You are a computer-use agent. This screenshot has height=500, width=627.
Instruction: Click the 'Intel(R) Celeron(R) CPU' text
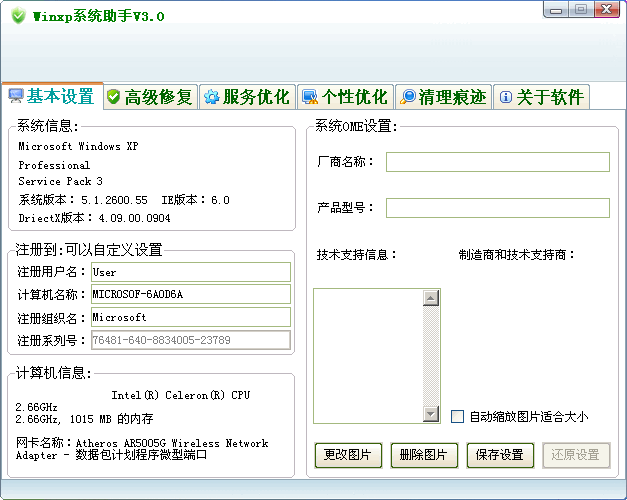[181, 395]
